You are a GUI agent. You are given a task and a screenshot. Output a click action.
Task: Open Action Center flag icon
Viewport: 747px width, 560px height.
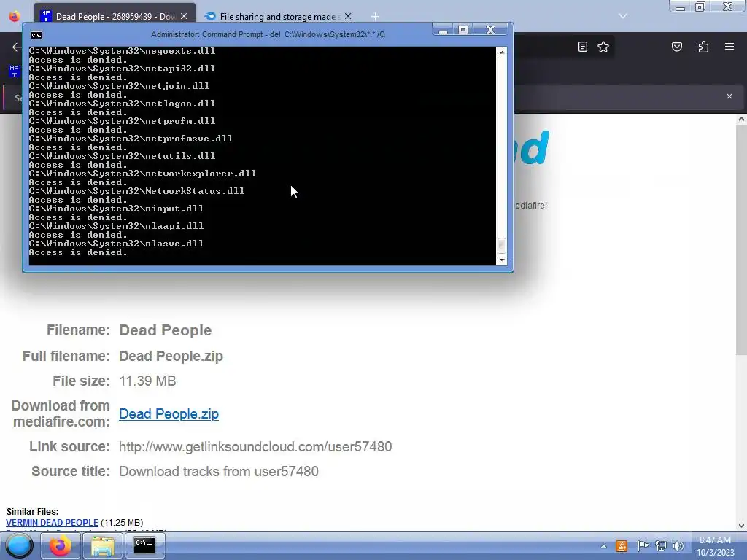pyautogui.click(x=643, y=546)
